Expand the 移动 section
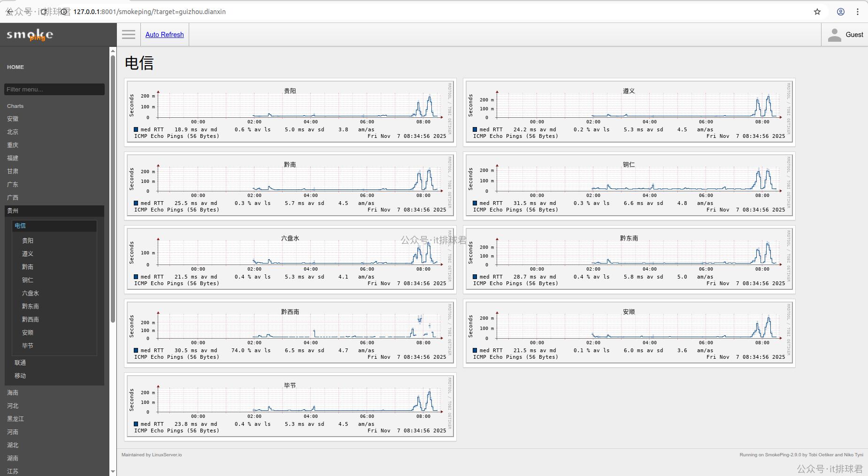The image size is (868, 476). pyautogui.click(x=21, y=375)
